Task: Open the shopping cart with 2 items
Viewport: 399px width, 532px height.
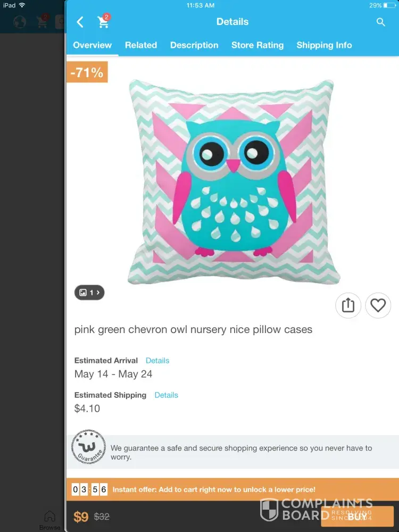Action: tap(103, 21)
